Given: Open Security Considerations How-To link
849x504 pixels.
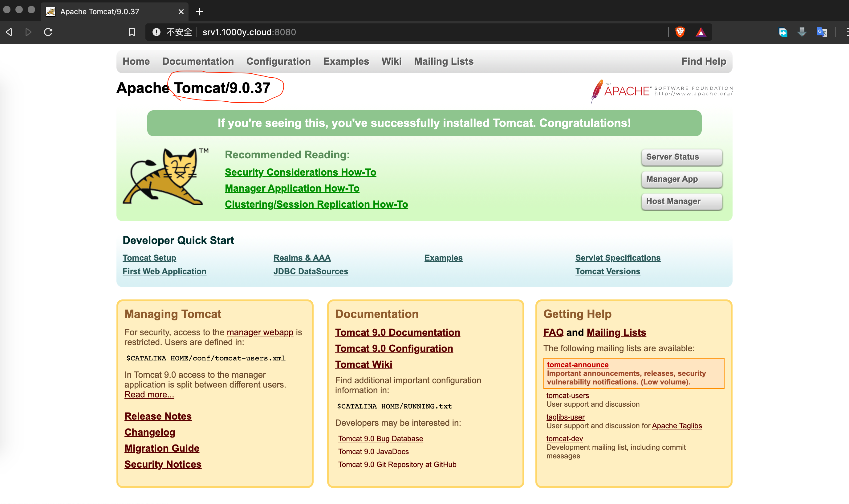Looking at the screenshot, I should 301,172.
